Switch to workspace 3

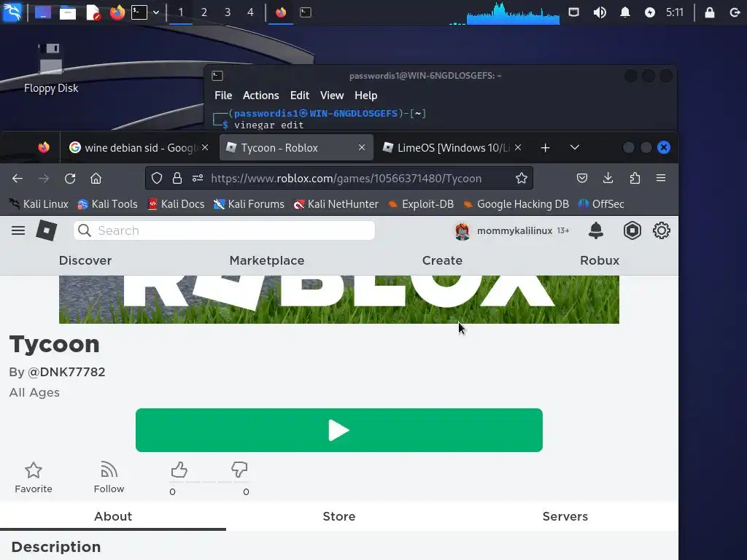point(228,12)
